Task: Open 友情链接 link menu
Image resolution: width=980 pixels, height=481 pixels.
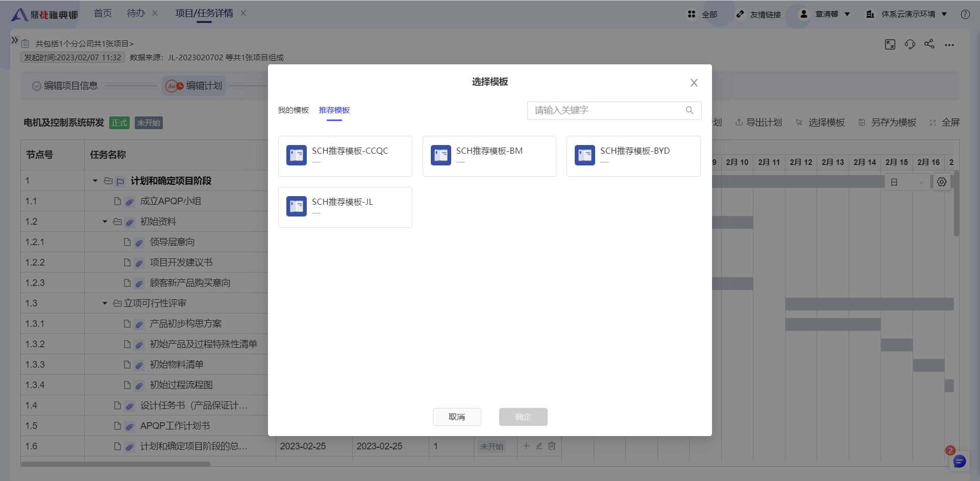Action: coord(759,14)
